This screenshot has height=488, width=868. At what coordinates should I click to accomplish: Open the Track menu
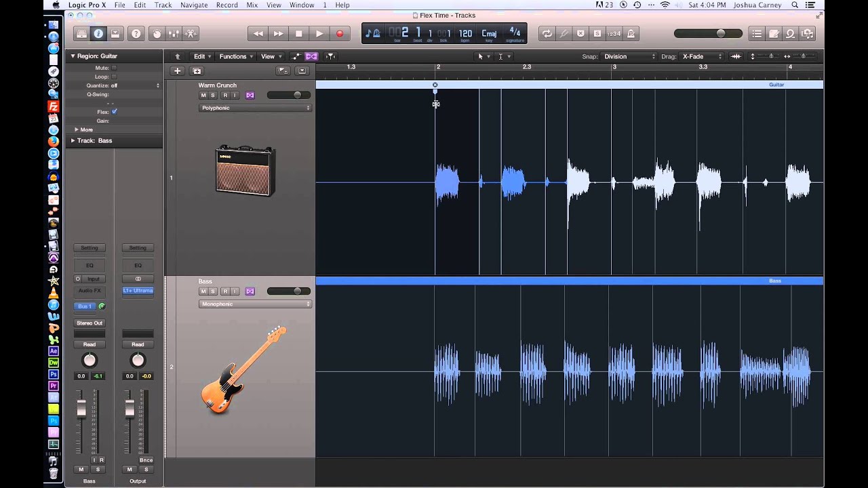point(163,5)
